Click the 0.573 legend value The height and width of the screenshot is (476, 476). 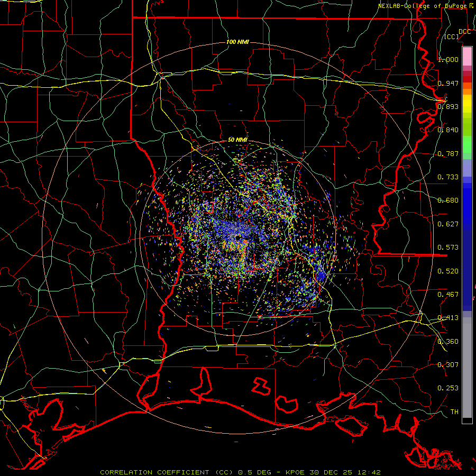pyautogui.click(x=448, y=248)
